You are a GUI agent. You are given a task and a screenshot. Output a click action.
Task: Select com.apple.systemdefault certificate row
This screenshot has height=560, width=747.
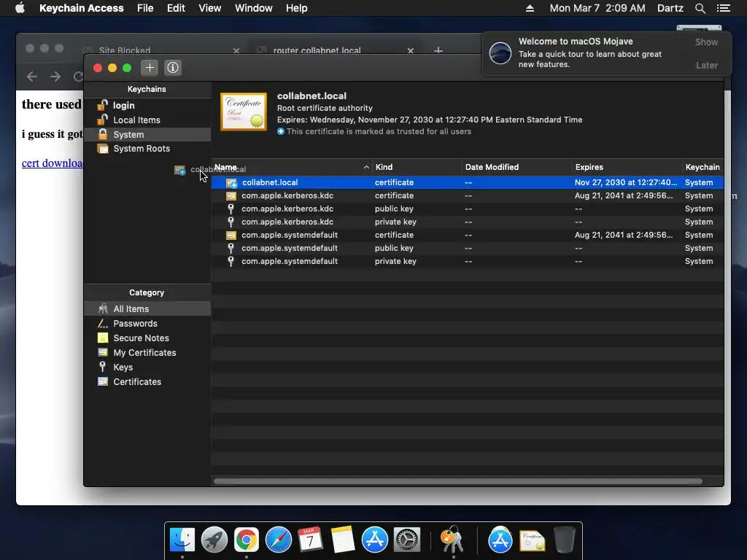click(x=468, y=235)
